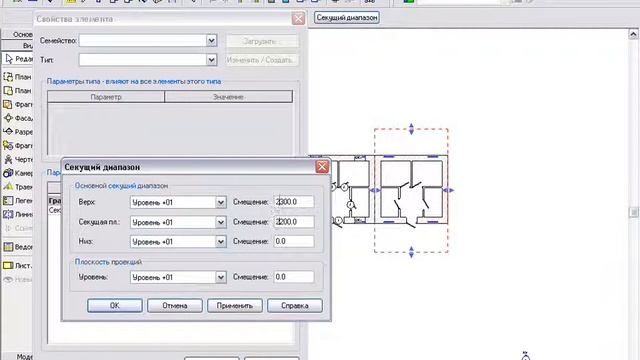This screenshot has height=360, width=640.
Task: Open the Плоскость проекций Уровень dropdown
Action: (220, 278)
